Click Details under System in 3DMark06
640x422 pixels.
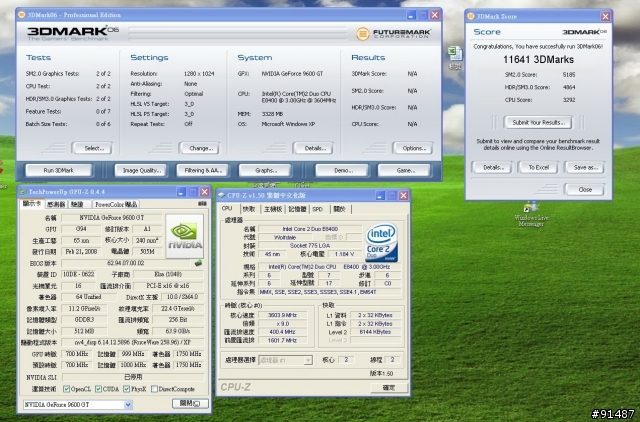click(x=313, y=148)
